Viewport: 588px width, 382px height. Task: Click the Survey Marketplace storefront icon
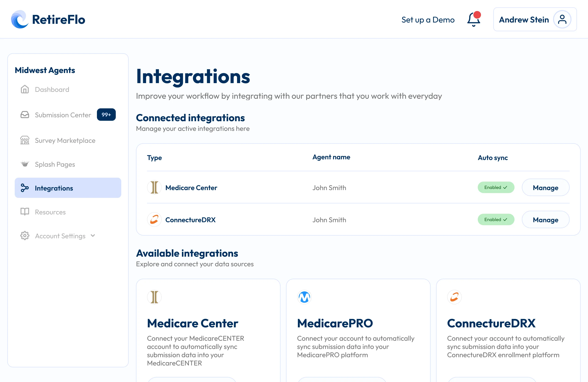coord(25,140)
